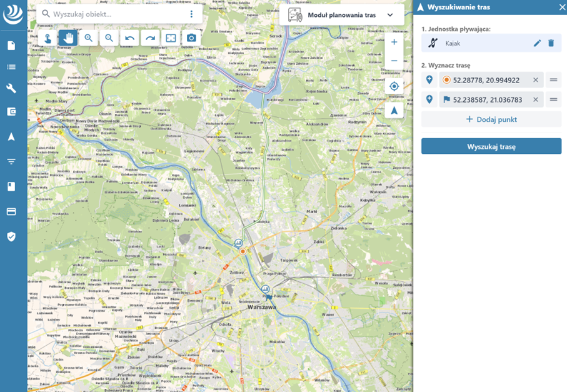Open the filter panel in sidebar
Screen dimensions: 567x392
(x=11, y=161)
